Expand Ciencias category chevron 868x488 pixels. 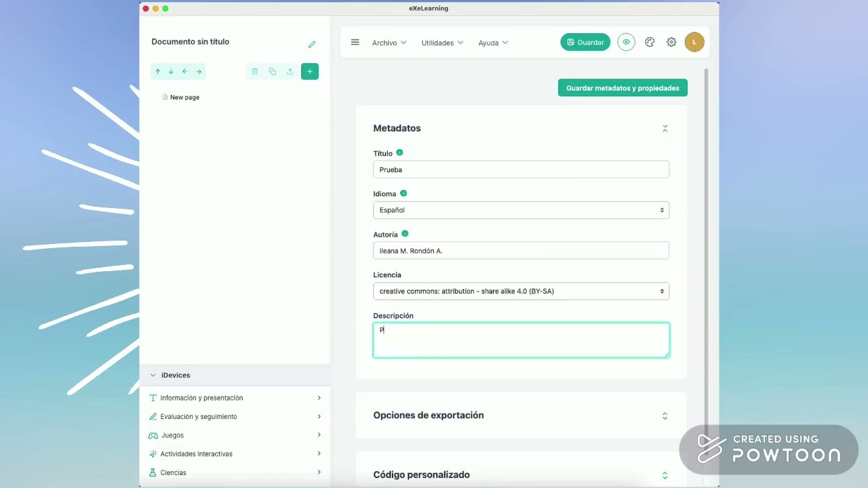coord(319,472)
